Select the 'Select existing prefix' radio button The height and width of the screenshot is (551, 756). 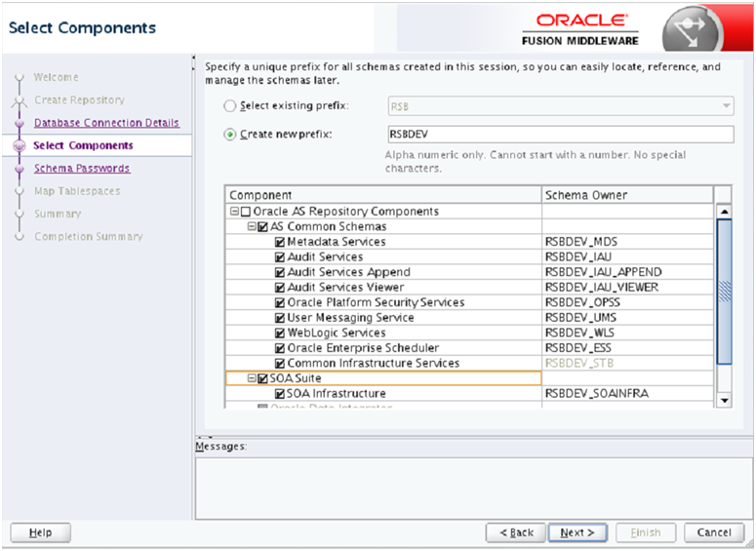tap(230, 106)
